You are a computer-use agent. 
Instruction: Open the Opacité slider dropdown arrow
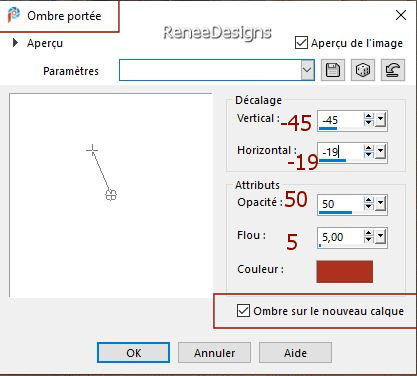tap(380, 204)
